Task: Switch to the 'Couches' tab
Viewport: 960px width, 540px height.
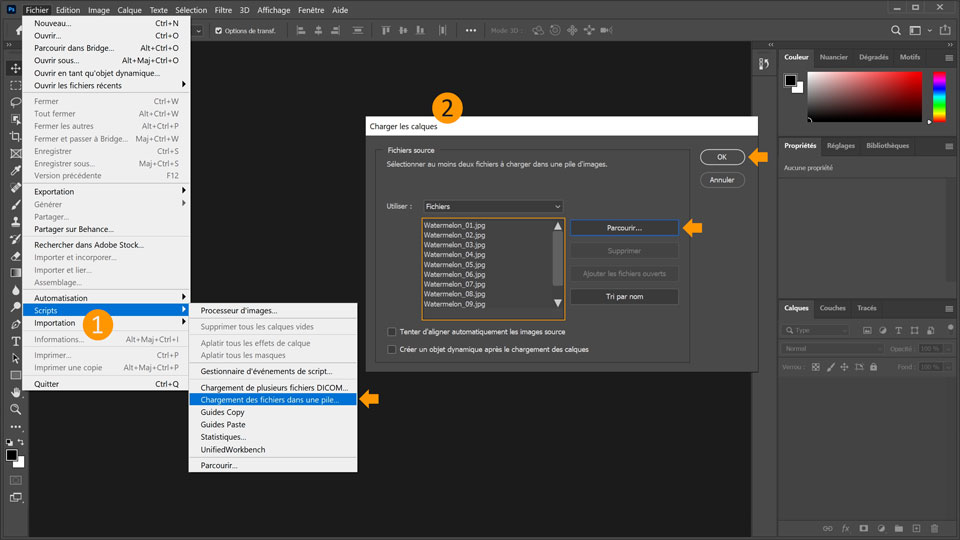Action: click(832, 308)
